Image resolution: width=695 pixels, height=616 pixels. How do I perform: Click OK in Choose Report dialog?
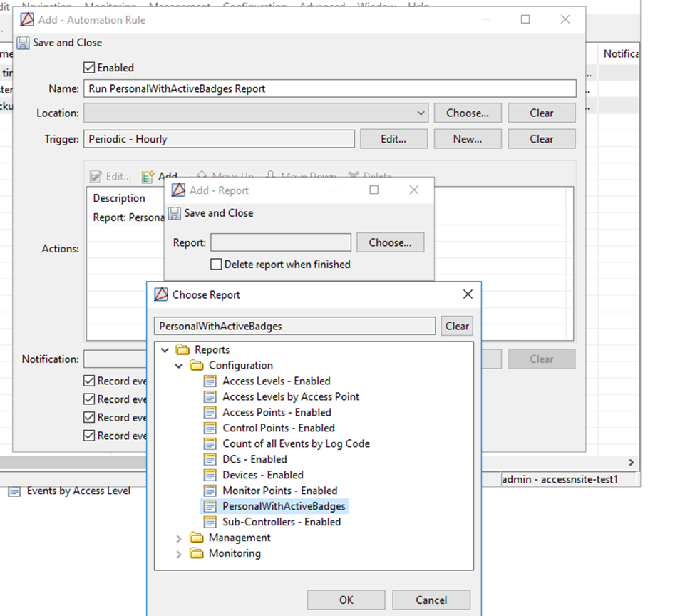346,600
